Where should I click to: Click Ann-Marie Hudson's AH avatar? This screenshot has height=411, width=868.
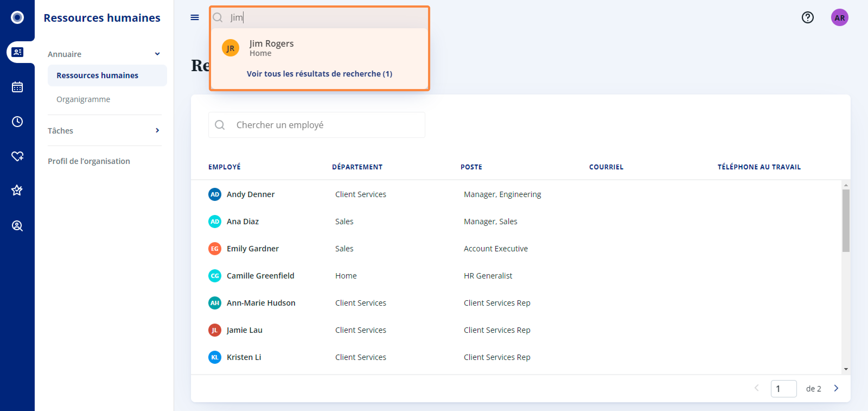(215, 303)
